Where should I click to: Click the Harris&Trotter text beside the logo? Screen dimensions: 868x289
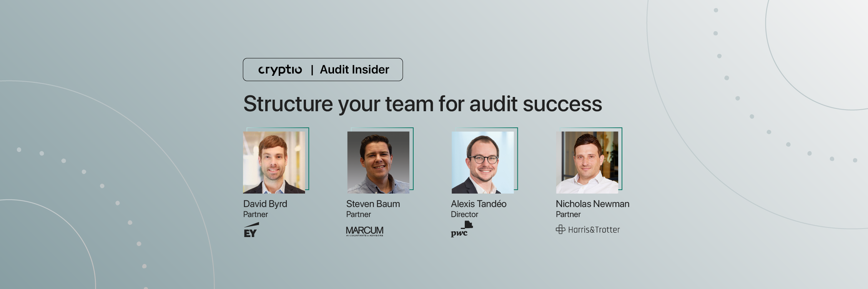594,230
